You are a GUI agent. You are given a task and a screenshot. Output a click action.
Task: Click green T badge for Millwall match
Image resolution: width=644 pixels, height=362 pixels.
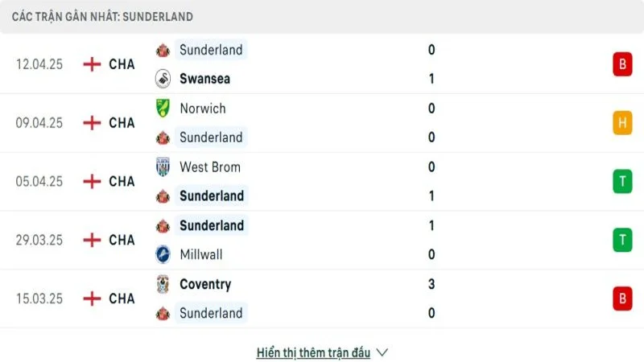(622, 240)
